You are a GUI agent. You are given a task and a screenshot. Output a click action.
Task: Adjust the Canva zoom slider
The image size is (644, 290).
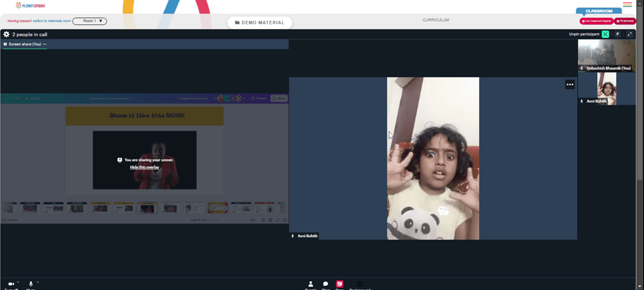click(227, 220)
